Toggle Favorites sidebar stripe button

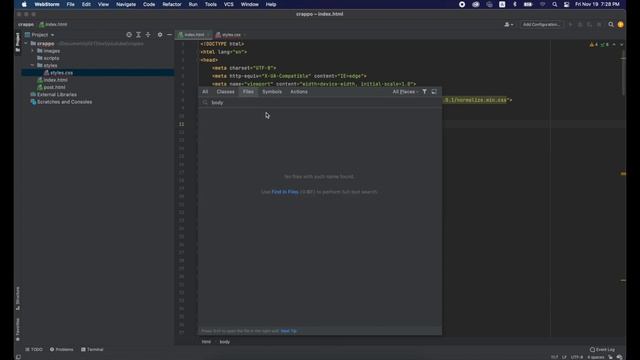(18, 329)
